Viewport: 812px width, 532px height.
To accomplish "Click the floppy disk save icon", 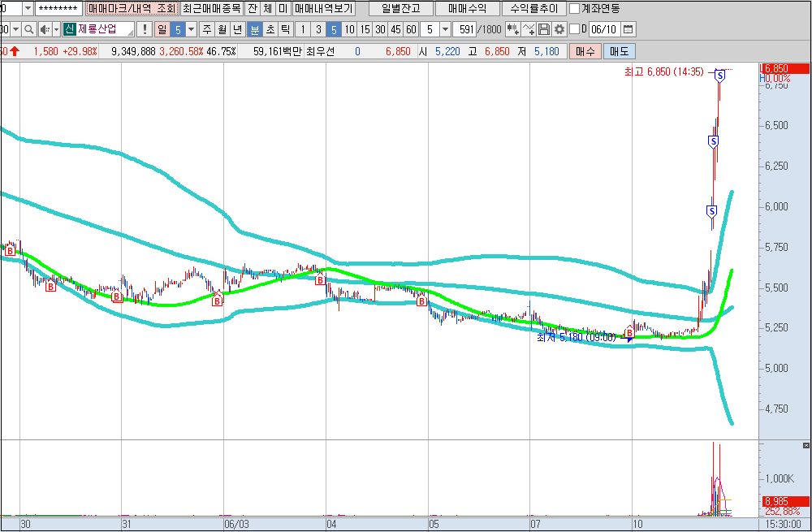I will point(544,29).
